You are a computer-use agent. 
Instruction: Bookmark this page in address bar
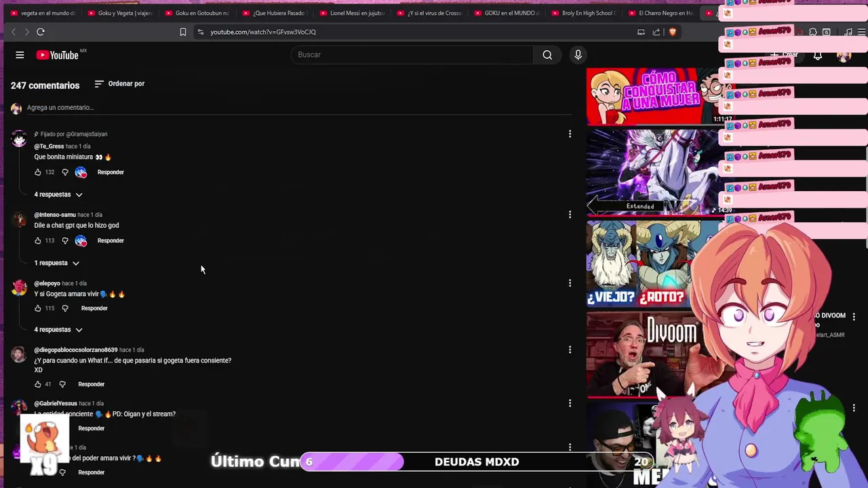point(183,32)
